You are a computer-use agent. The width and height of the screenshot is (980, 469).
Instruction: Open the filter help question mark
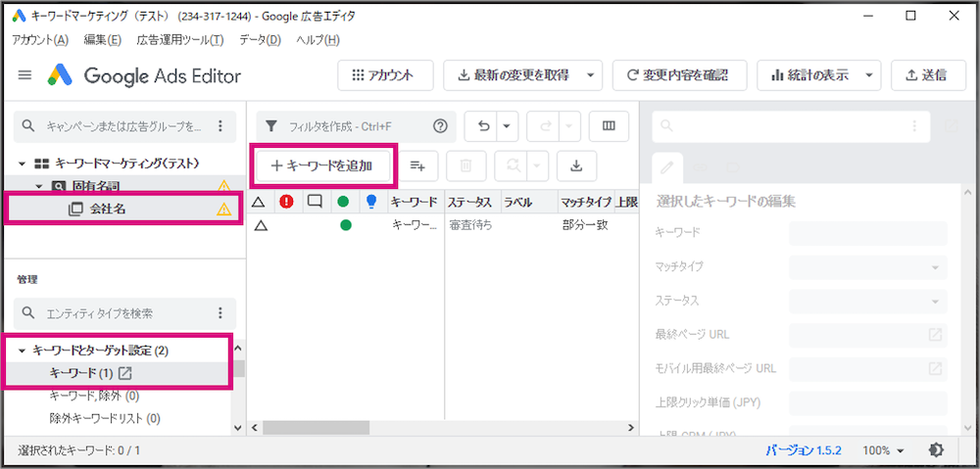coord(441,126)
